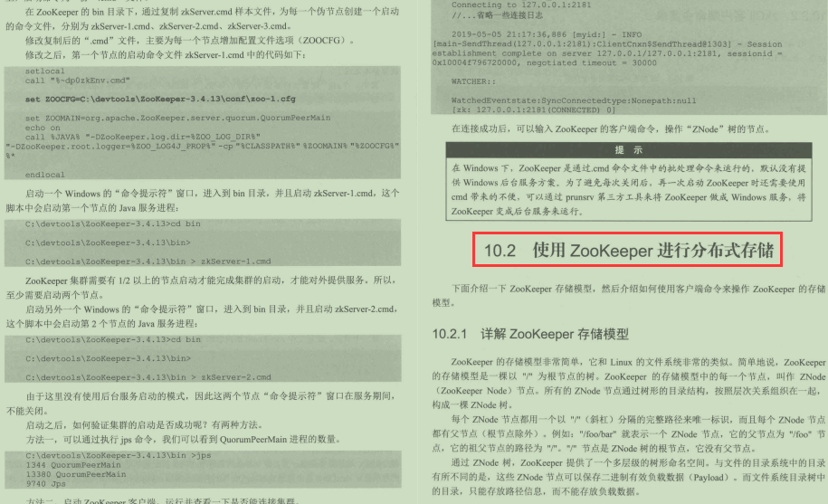
Task: Select the output line "9740 Jps"
Action: click(45, 483)
